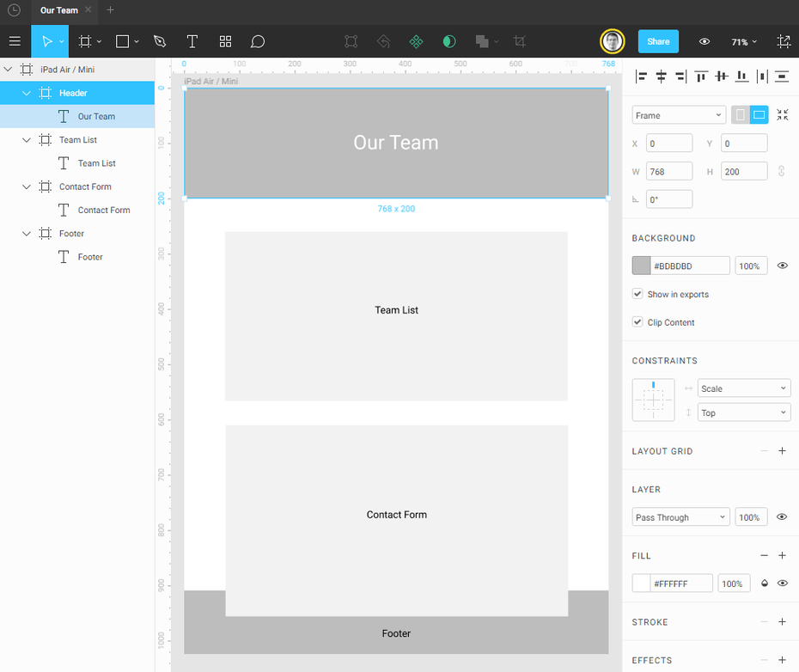The image size is (799, 672).
Task: Open the hamburger main menu
Action: click(15, 41)
